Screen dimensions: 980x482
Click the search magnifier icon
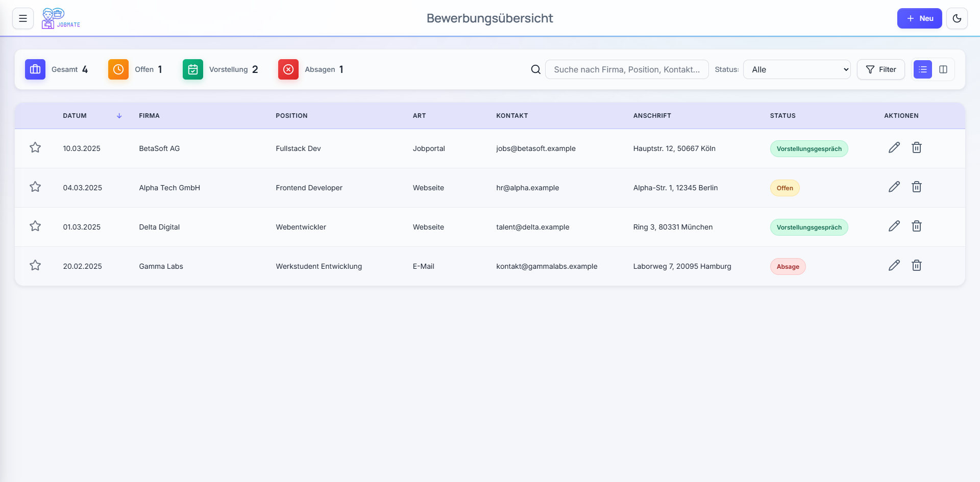tap(535, 69)
